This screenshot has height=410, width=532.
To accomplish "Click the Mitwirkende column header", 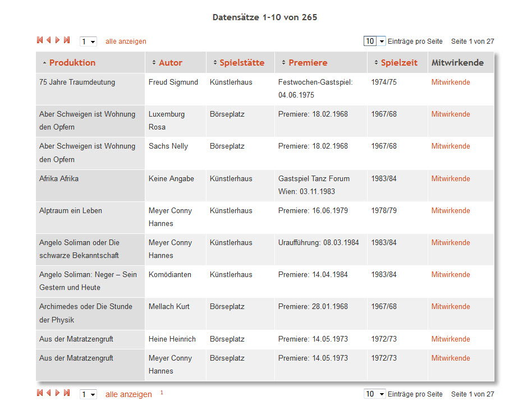I will coord(457,63).
